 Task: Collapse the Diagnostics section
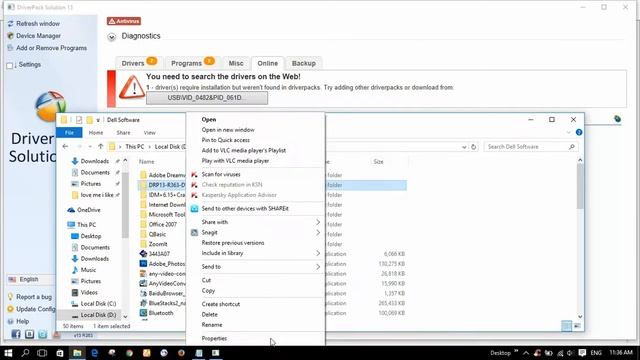point(111,37)
